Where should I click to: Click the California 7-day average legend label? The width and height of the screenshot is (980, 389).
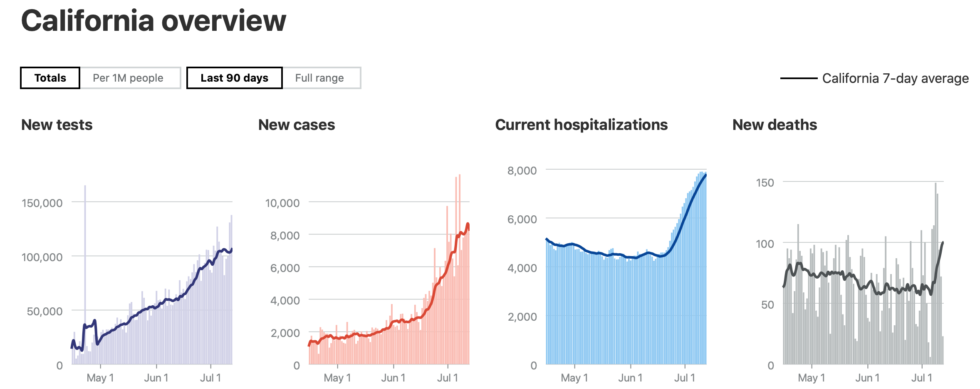pos(895,78)
